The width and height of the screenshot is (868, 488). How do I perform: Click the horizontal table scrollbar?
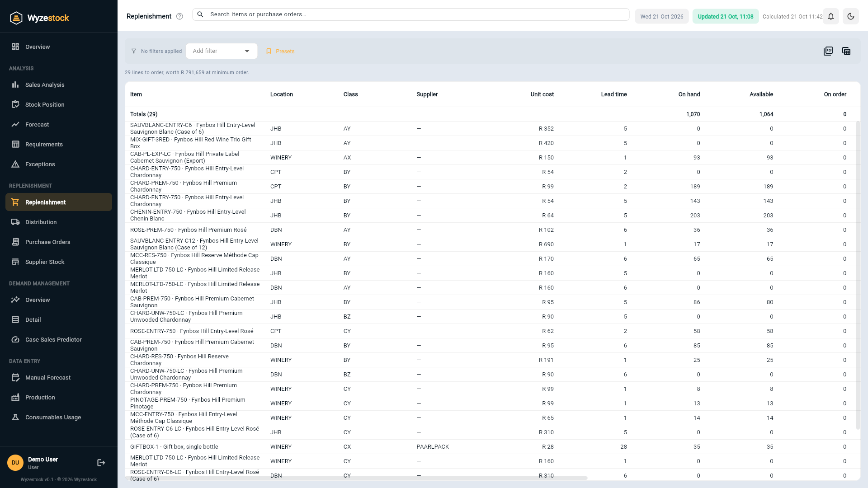tap(356, 478)
